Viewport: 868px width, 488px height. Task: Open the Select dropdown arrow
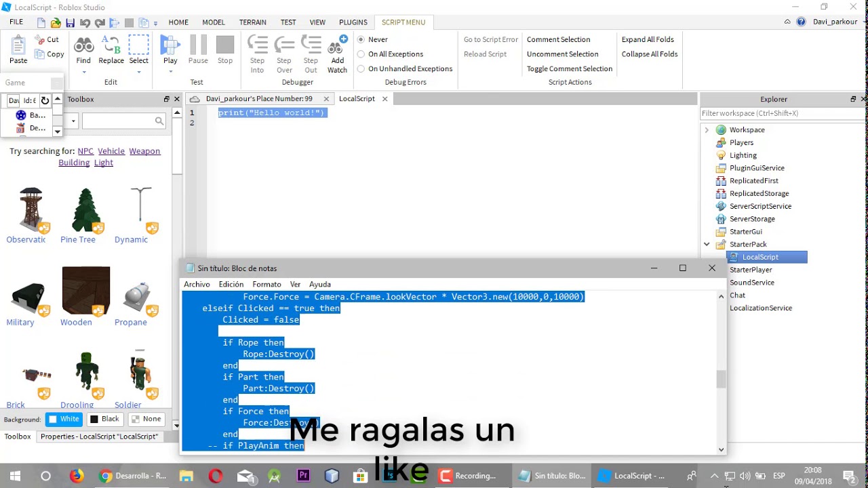[138, 71]
